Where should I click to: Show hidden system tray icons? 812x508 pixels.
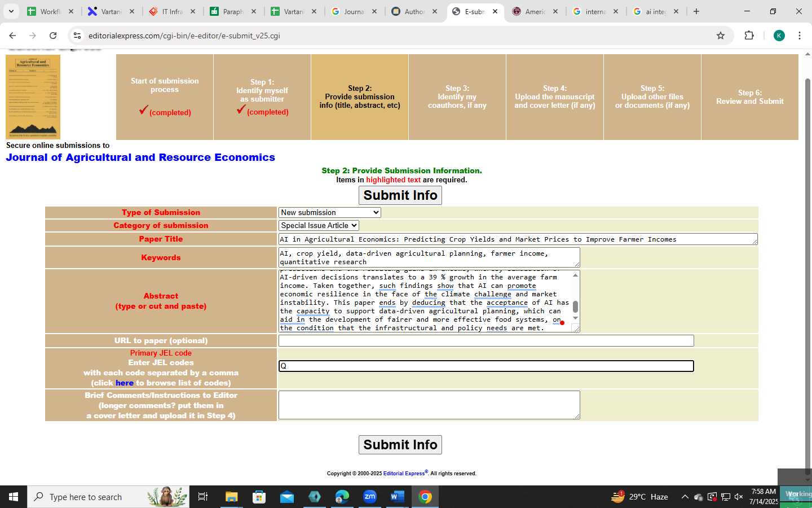pyautogui.click(x=685, y=497)
